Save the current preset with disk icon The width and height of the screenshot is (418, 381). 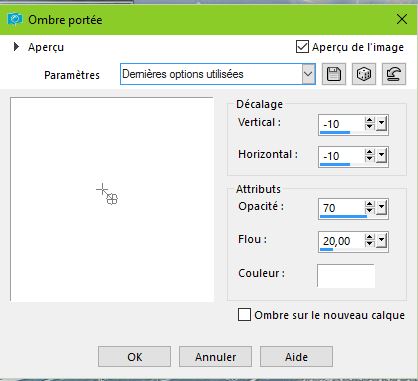tap(334, 74)
